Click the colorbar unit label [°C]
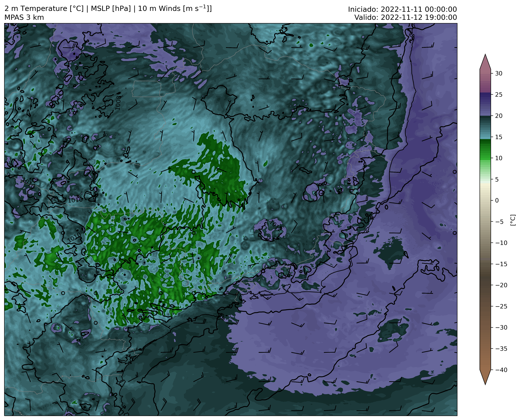Viewport: 520px width, 420px height. tap(513, 220)
